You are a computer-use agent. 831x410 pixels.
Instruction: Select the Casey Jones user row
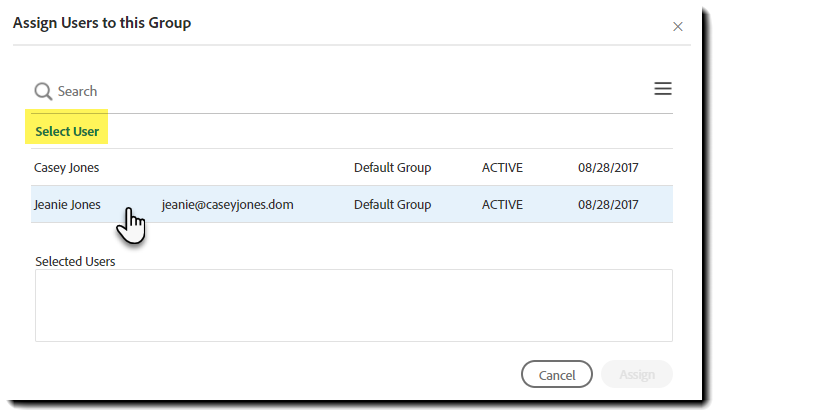point(67,168)
